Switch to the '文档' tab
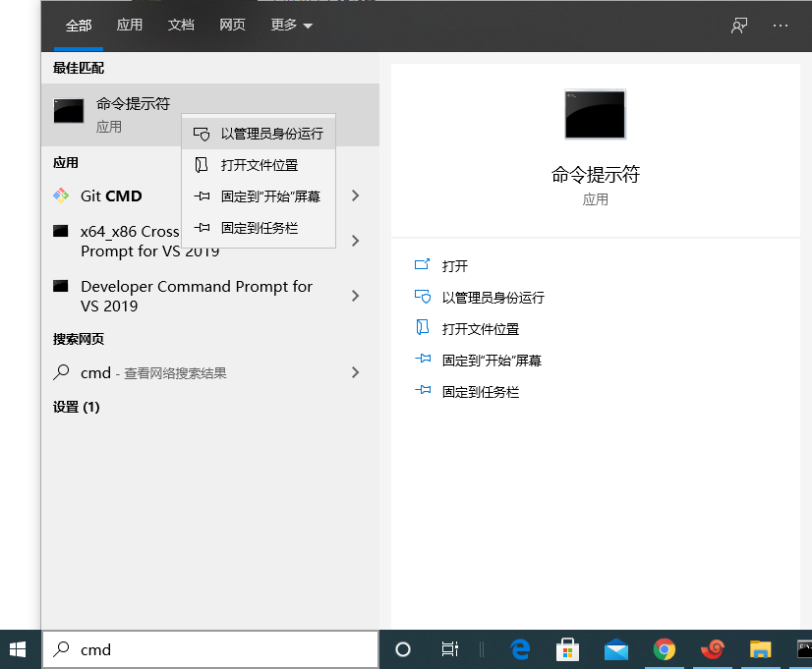Screen dimensions: 812x669 pos(181,25)
